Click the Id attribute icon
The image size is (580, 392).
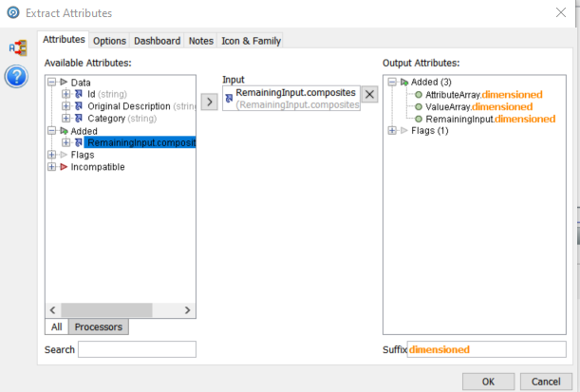79,94
